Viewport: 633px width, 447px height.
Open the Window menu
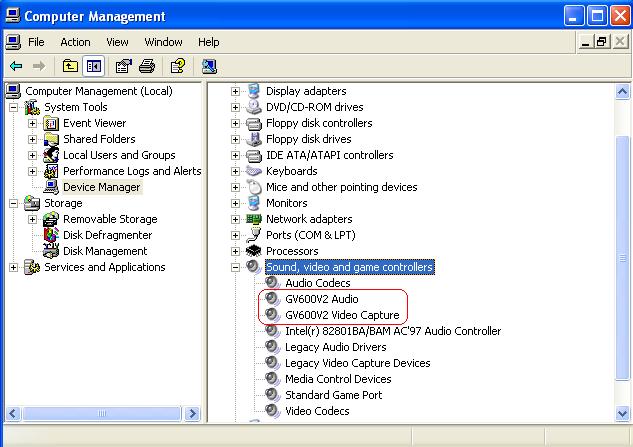point(163,42)
